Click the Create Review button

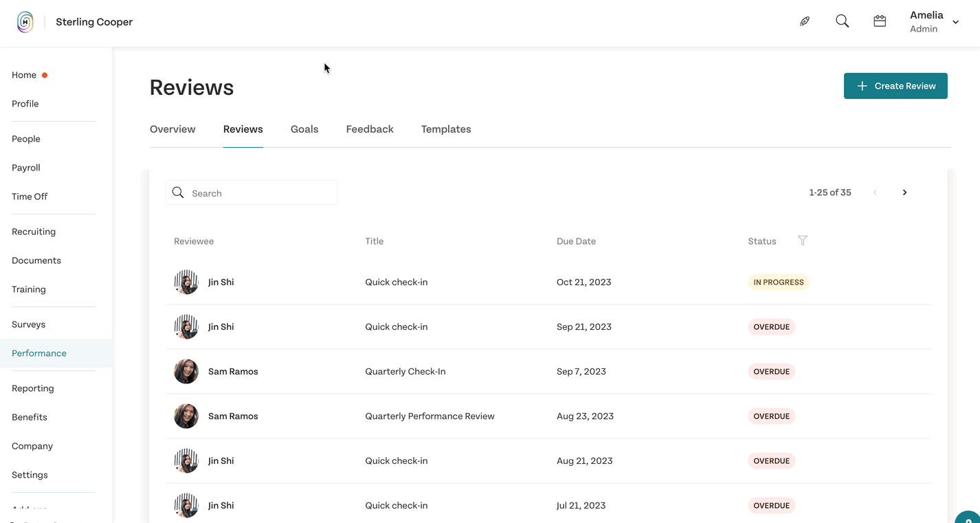coord(895,86)
